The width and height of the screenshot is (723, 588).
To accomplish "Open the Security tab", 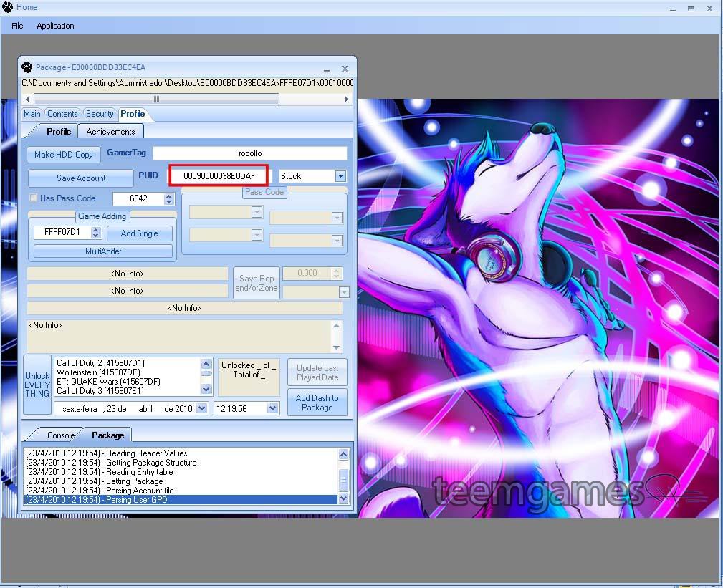I will click(99, 113).
